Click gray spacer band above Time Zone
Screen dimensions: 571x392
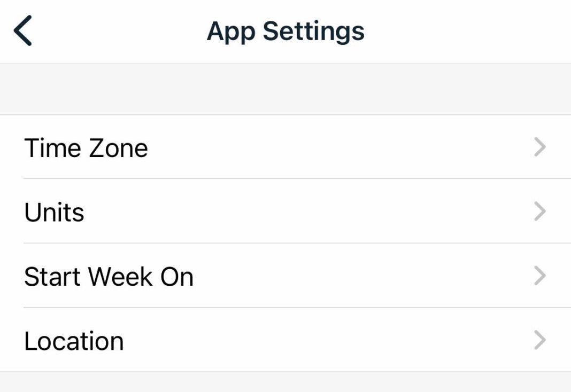[x=285, y=89]
